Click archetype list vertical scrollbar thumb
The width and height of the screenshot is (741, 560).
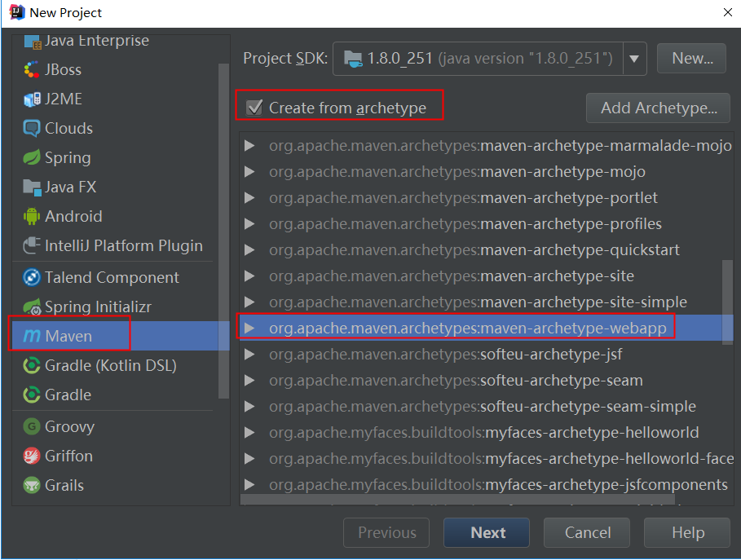[x=727, y=302]
